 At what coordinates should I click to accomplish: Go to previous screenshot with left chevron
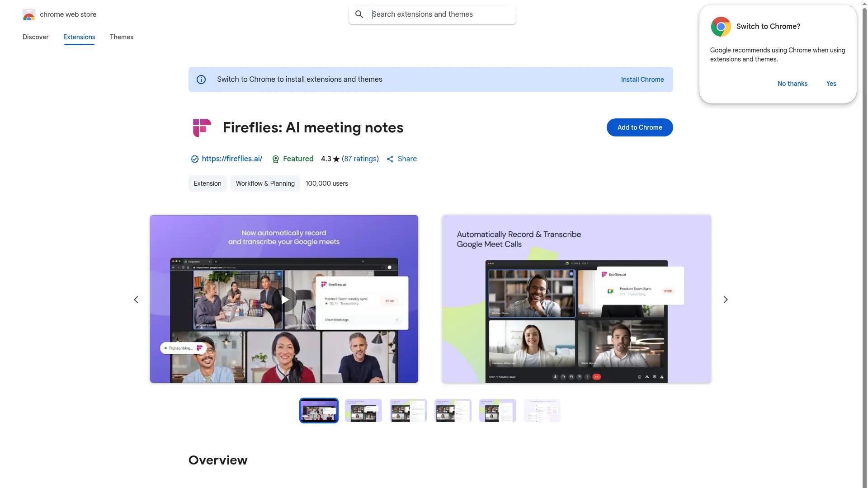coord(136,300)
